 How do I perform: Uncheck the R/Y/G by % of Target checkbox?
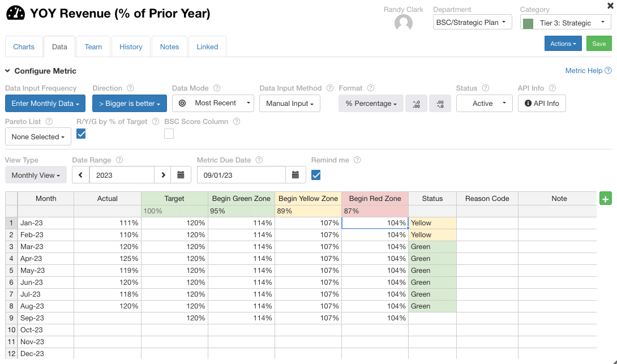[x=81, y=134]
